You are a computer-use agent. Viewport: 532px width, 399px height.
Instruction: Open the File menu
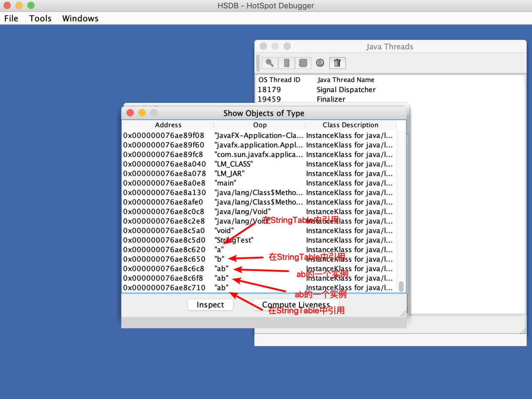11,18
